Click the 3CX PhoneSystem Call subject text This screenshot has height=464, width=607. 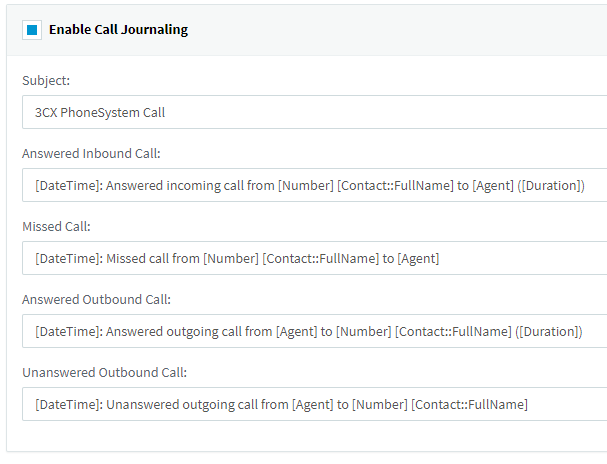pos(99,112)
